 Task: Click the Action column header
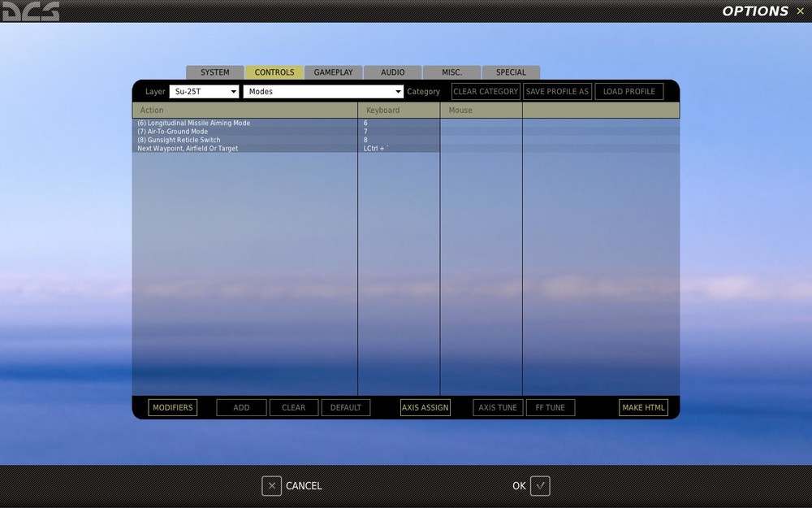(x=245, y=111)
